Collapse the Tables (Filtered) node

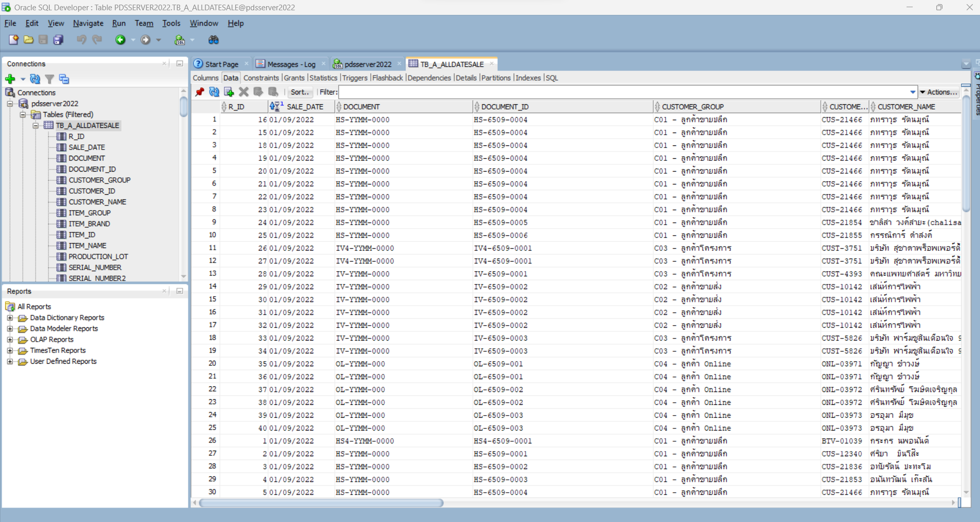23,115
